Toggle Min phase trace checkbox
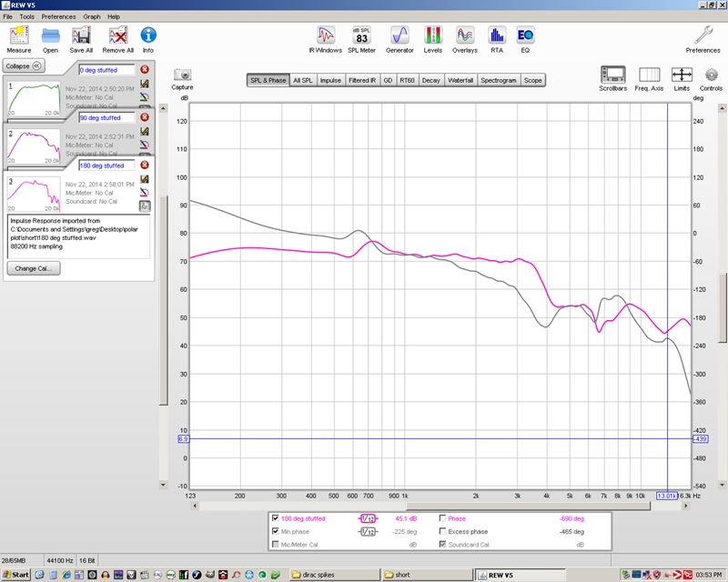728x582 pixels. (x=276, y=531)
